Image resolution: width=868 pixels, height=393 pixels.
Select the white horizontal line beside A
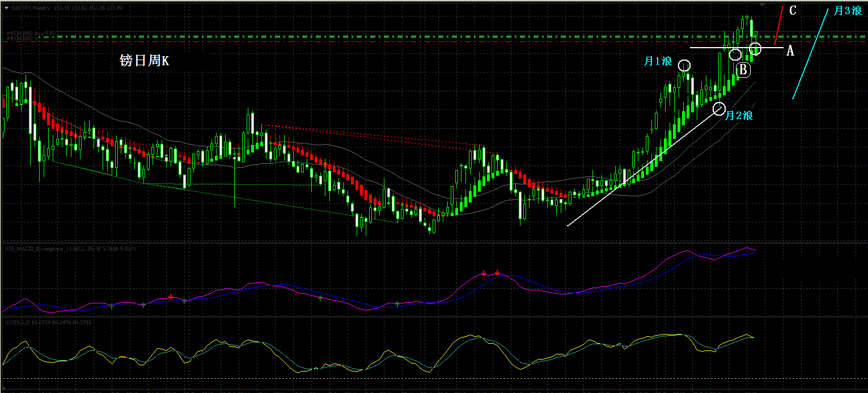pos(736,48)
